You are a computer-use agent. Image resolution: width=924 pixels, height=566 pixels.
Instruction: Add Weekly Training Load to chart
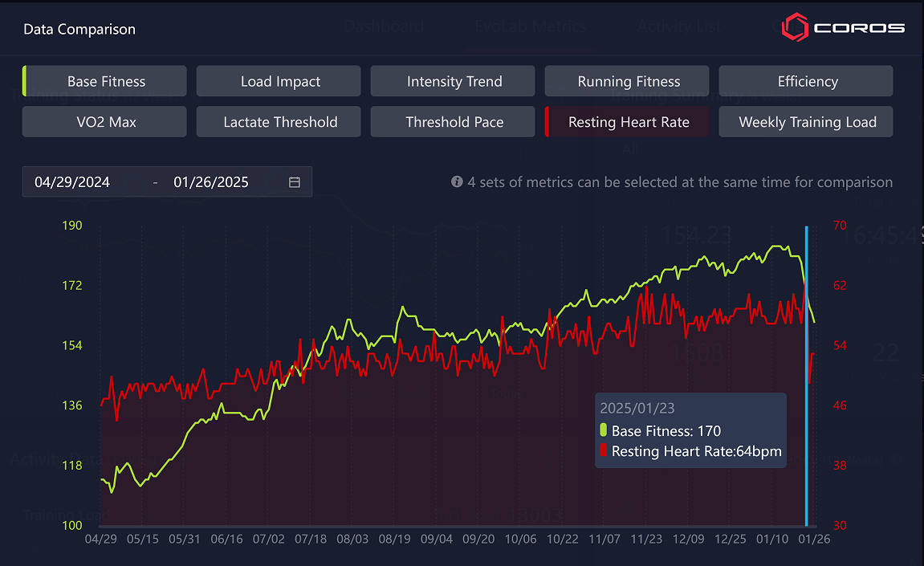tap(807, 122)
